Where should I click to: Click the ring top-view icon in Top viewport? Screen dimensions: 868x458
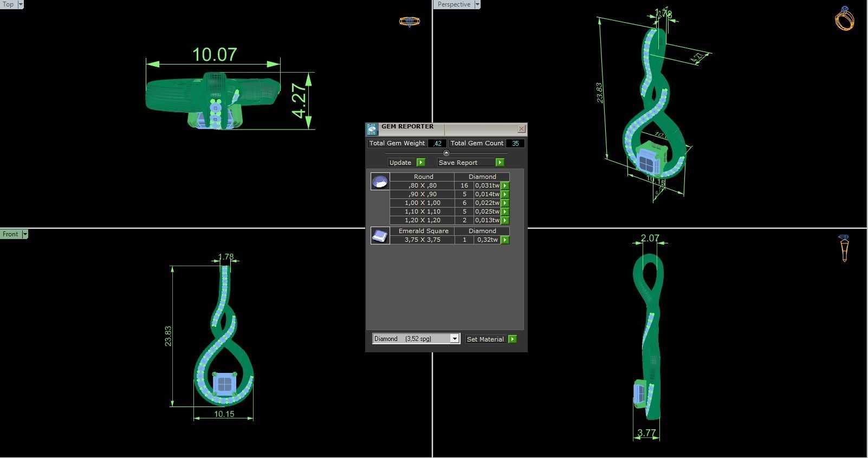point(409,22)
